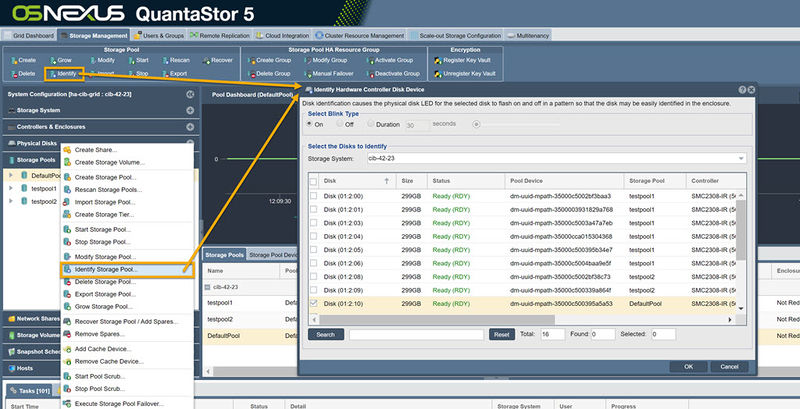Collapse the cib-42-23 group row
The image size is (800, 409).
coord(207,288)
